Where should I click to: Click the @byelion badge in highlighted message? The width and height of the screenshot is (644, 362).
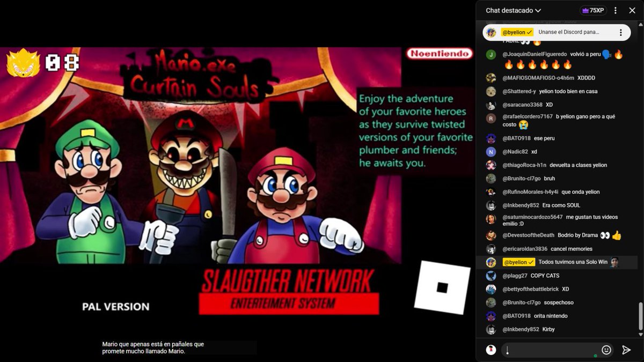[518, 262]
